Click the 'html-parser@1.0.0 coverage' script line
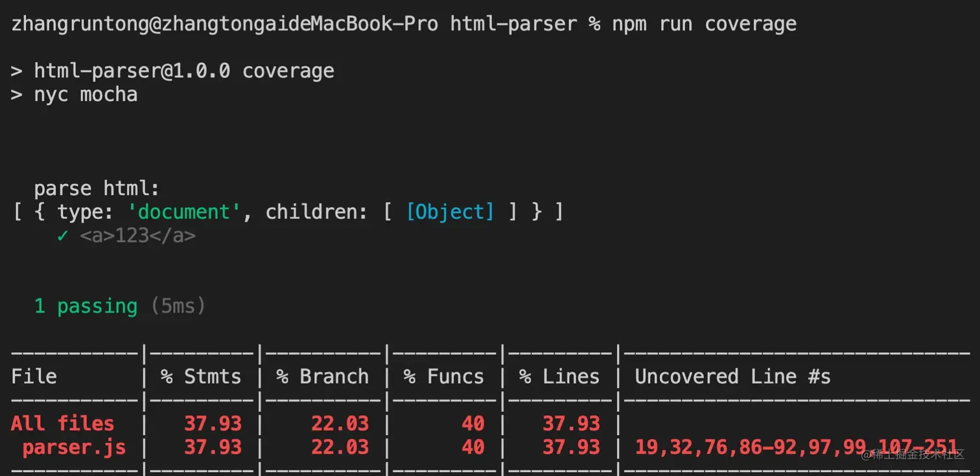The width and height of the screenshot is (980, 476). [184, 71]
